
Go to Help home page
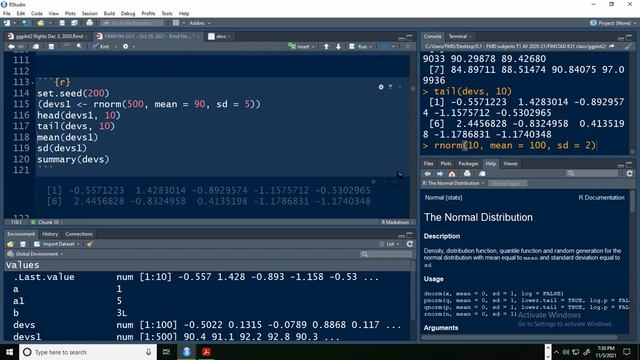452,173
